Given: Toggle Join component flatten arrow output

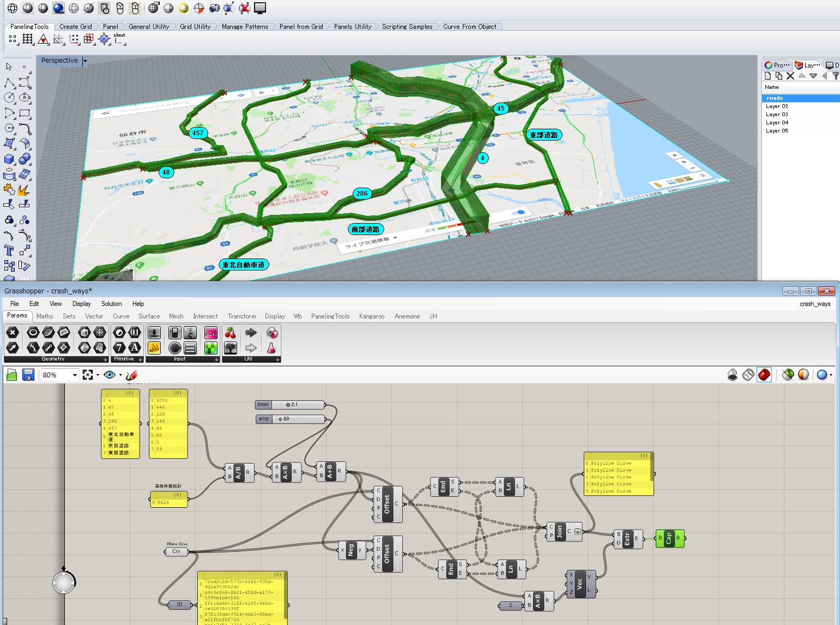Looking at the screenshot, I should click(577, 531).
